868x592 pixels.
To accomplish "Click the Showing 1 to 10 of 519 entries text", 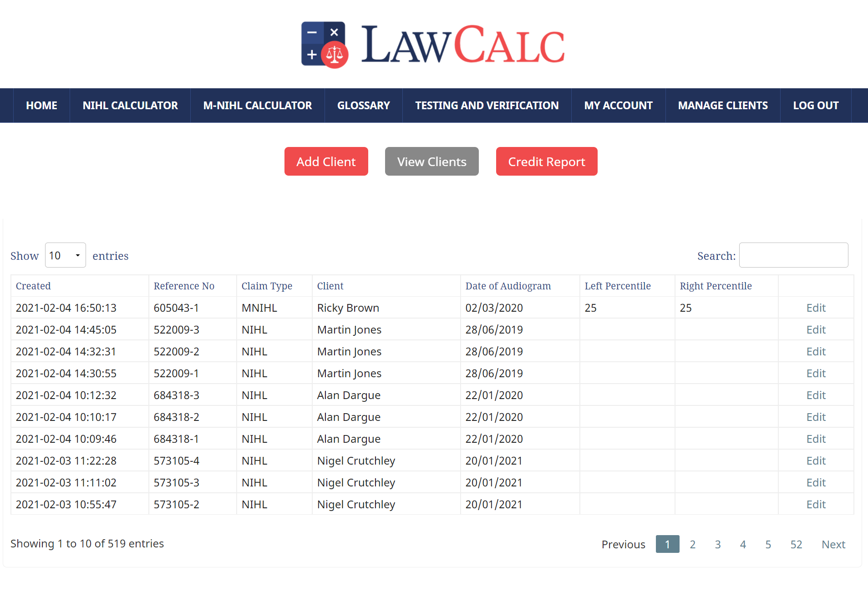I will pyautogui.click(x=87, y=544).
